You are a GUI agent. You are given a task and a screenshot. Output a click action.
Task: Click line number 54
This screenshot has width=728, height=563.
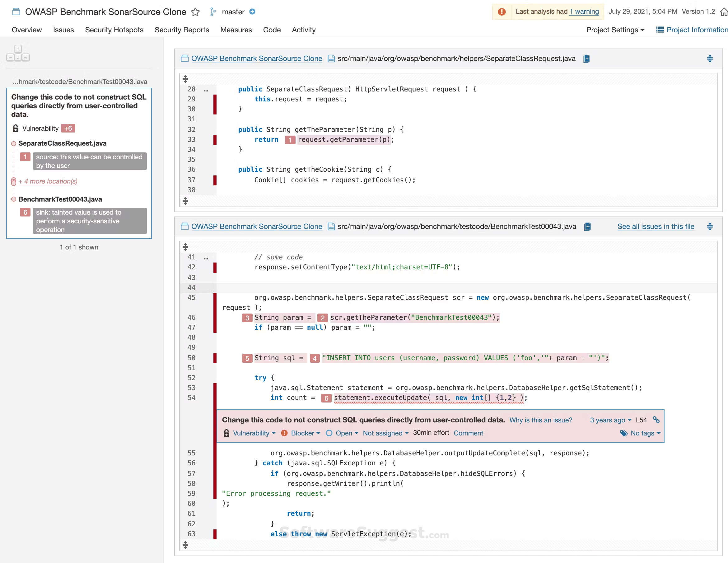pos(191,398)
